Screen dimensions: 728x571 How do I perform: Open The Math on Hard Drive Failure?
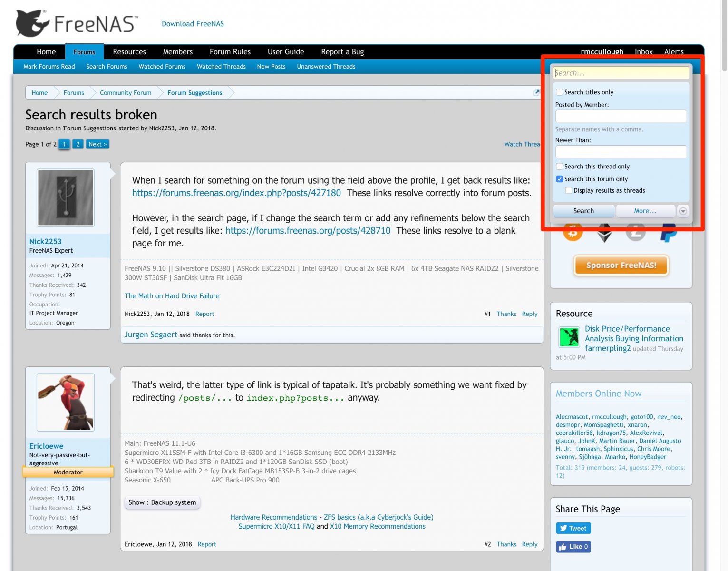pyautogui.click(x=172, y=296)
